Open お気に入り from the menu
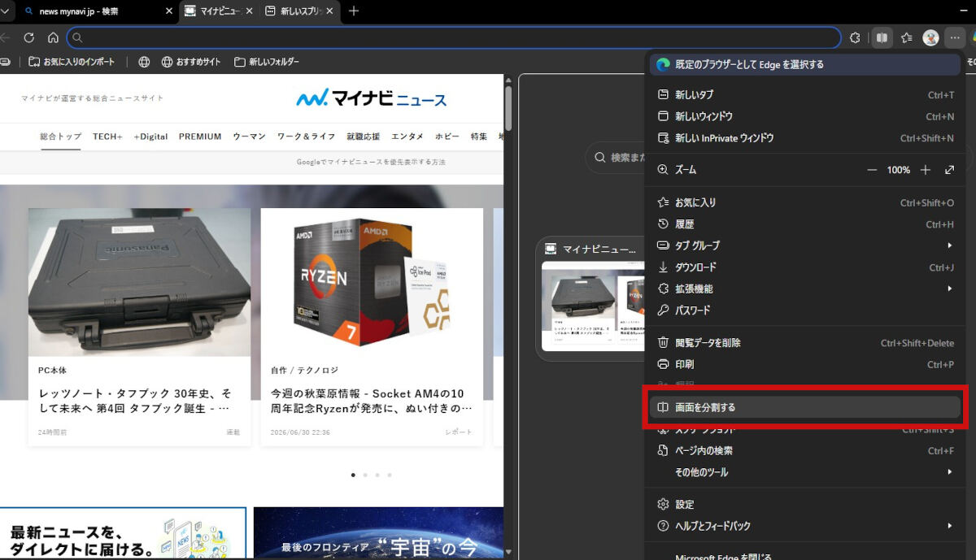Screen dimensions: 976x560 [806, 202]
